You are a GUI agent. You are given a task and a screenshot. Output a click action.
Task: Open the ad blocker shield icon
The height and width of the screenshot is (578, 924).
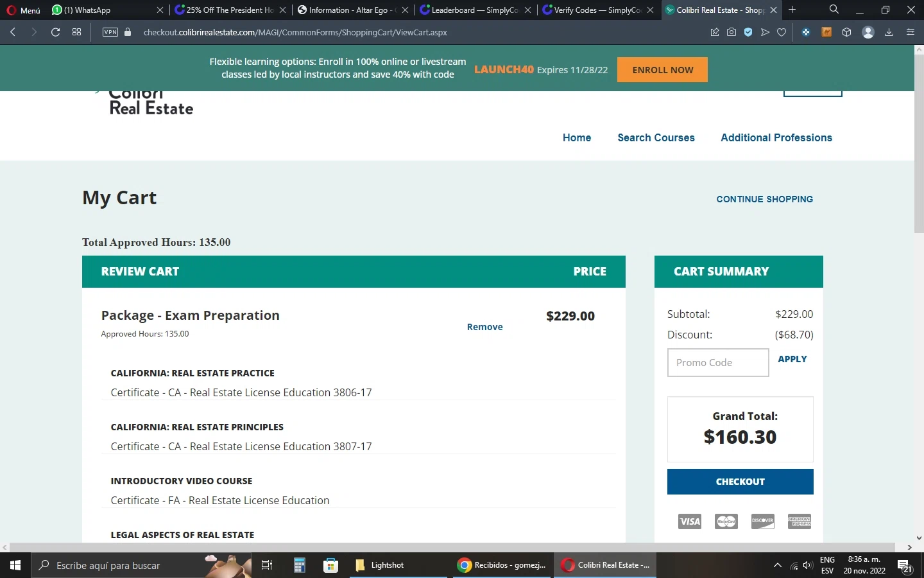(748, 32)
